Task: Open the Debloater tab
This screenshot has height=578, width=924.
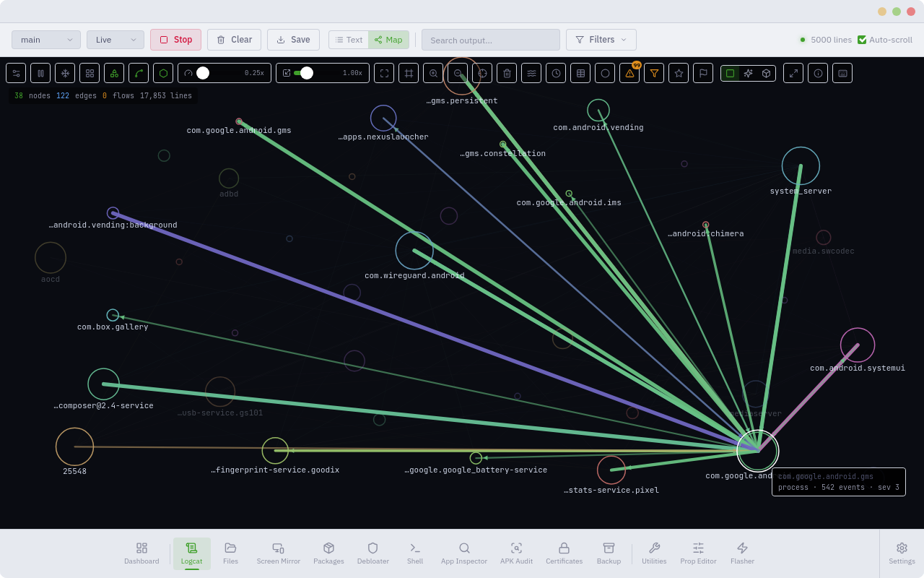Action: pyautogui.click(x=373, y=553)
